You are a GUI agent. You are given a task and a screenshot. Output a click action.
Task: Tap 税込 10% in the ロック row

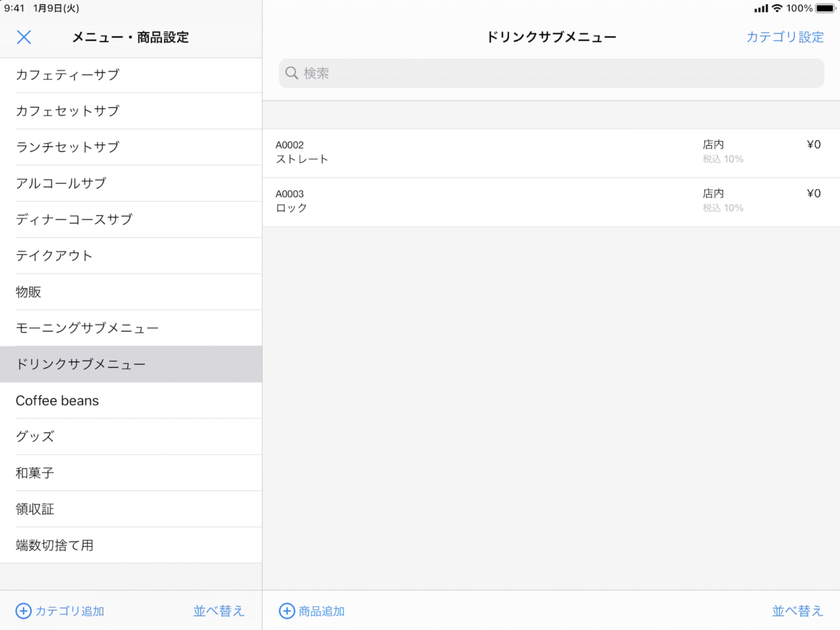tap(723, 208)
